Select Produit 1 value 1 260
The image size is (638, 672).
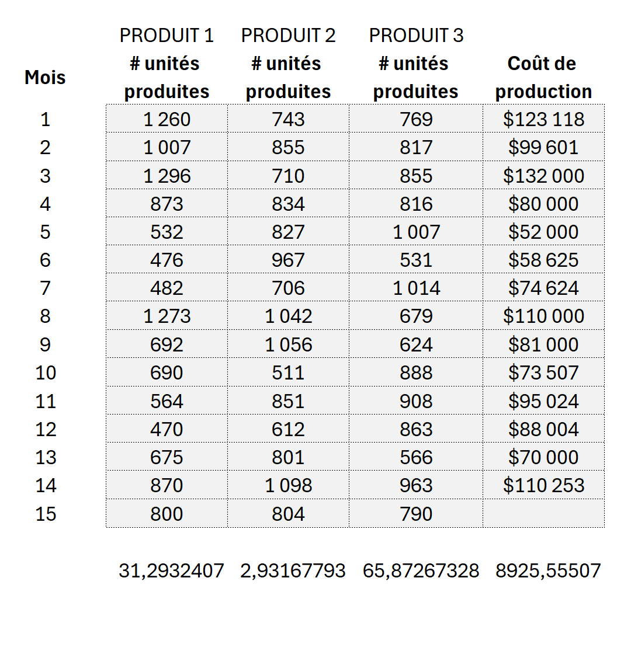pos(167,119)
